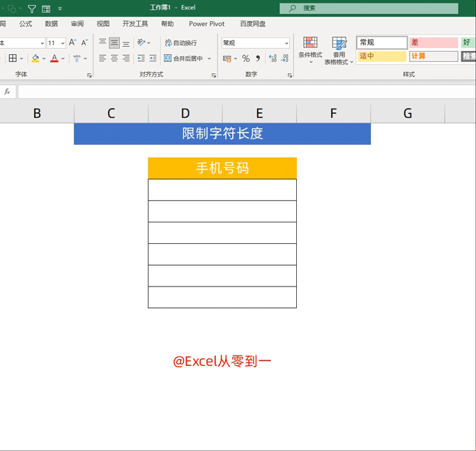The height and width of the screenshot is (451, 476).
Task: Click the accounting number format icon
Action: pyautogui.click(x=227, y=59)
